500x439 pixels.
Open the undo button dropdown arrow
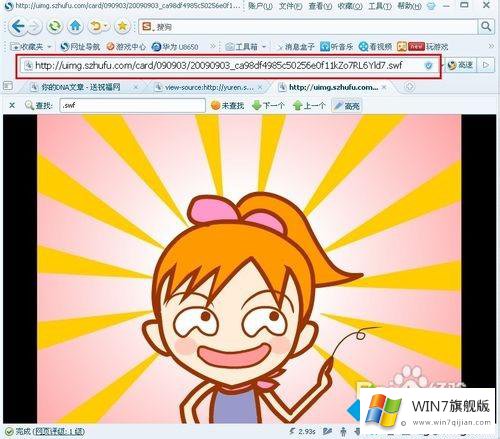tap(107, 26)
